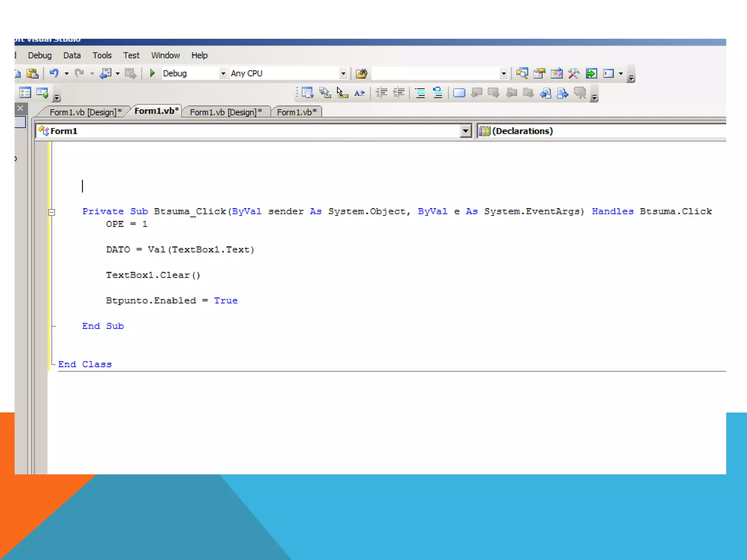This screenshot has width=747, height=560.
Task: Click the 'TextBox1.Clear()' code line
Action: pos(153,275)
